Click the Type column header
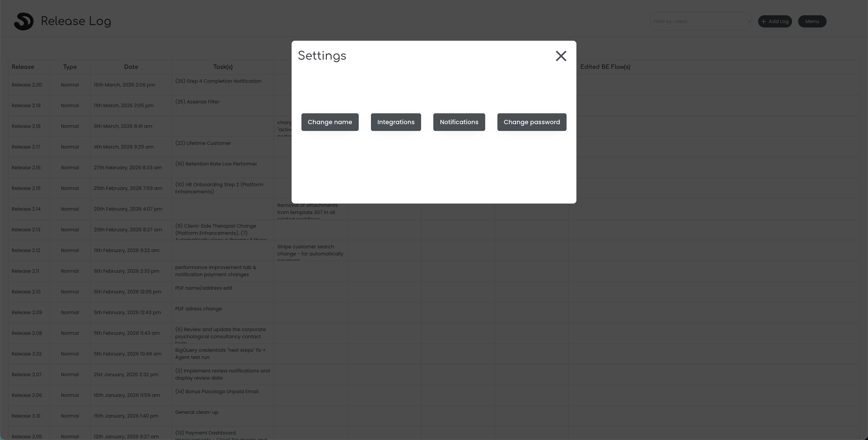 tap(70, 66)
